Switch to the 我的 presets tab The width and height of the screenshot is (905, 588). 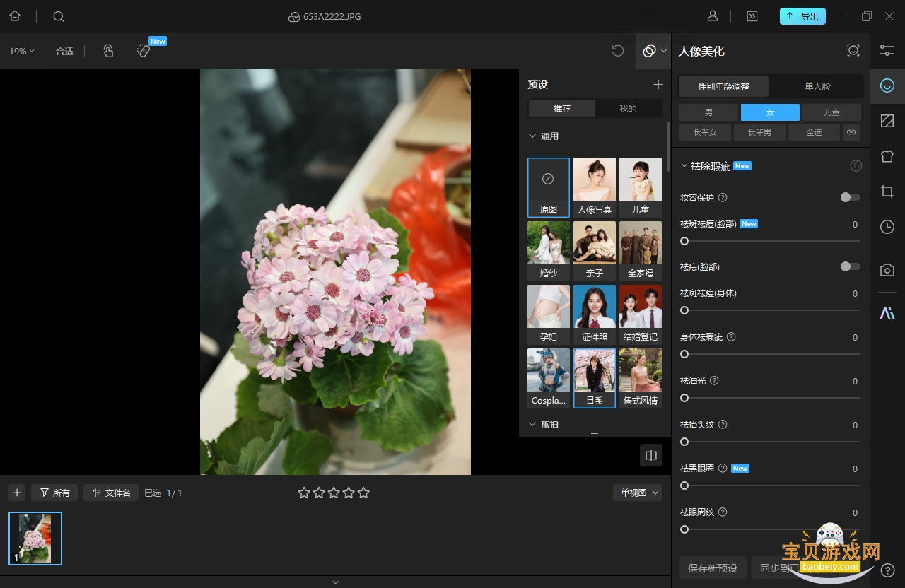coord(628,108)
